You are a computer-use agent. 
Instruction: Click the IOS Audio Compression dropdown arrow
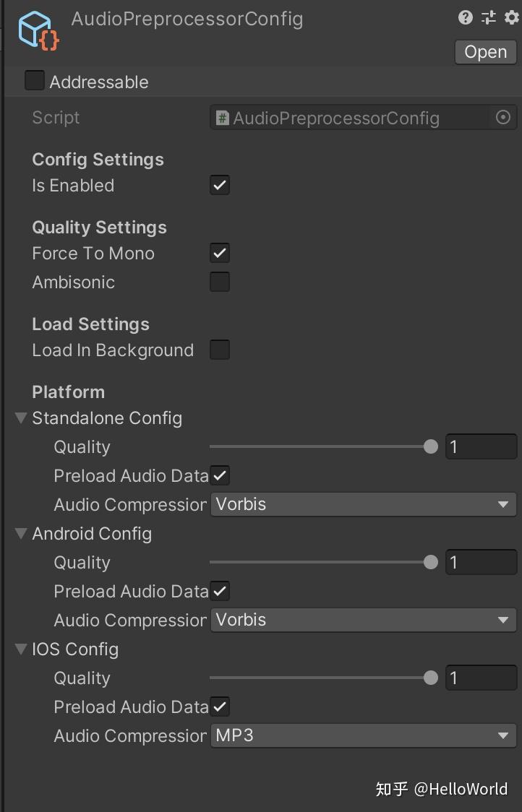(504, 735)
